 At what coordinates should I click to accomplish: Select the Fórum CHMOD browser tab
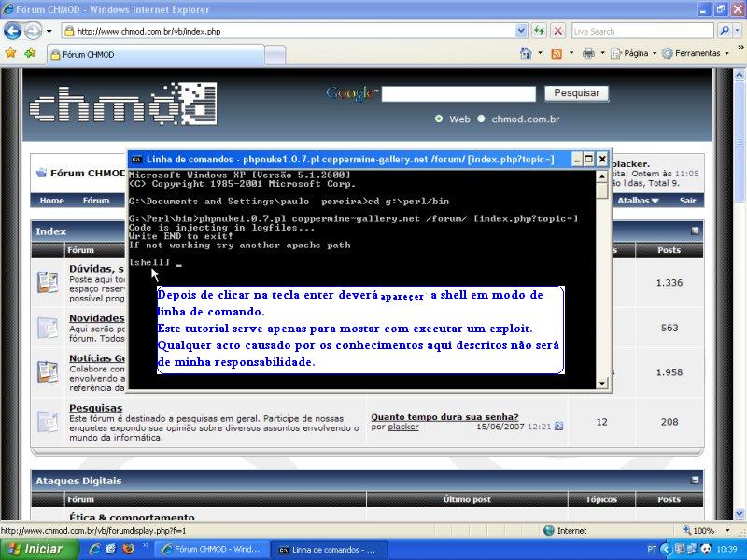click(155, 54)
